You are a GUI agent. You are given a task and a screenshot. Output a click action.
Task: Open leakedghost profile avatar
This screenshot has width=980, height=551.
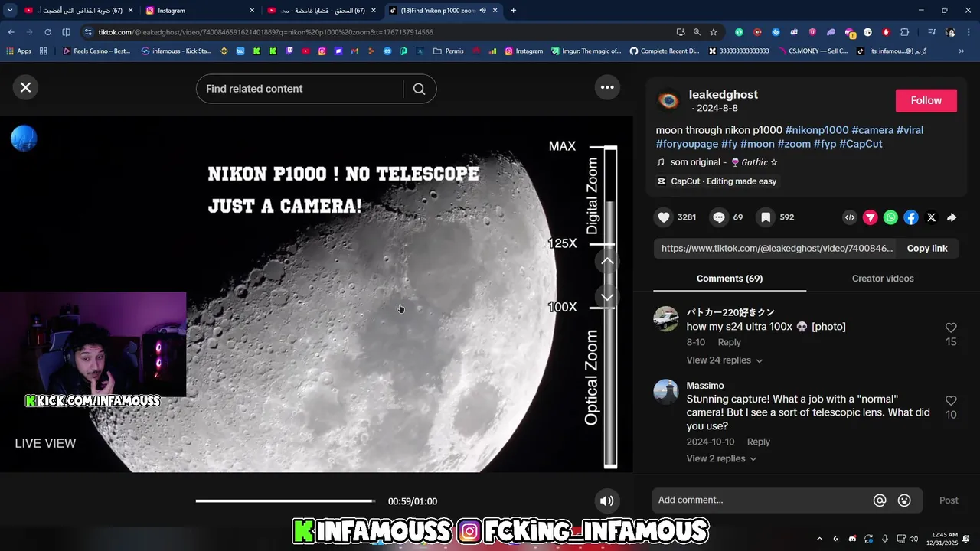point(668,100)
